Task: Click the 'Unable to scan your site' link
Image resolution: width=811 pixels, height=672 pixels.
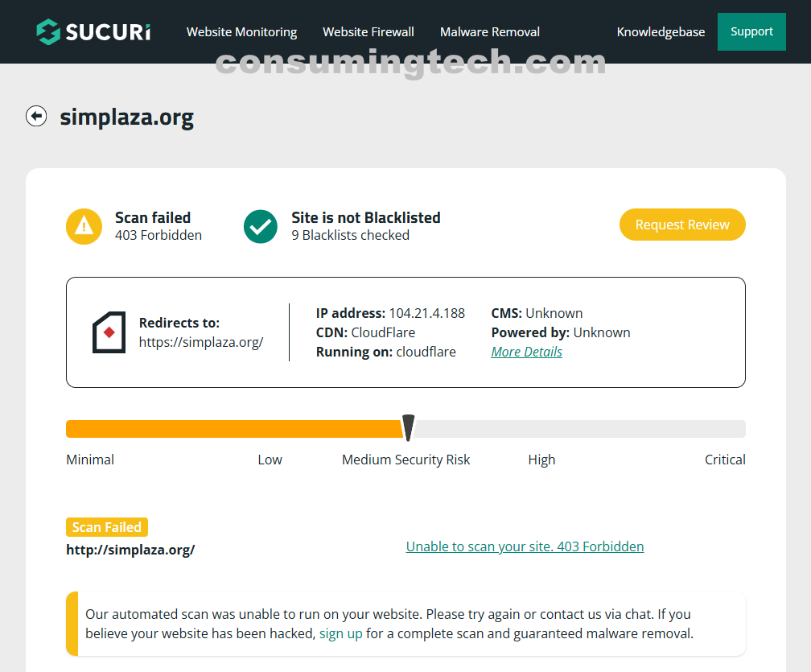Action: tap(525, 546)
